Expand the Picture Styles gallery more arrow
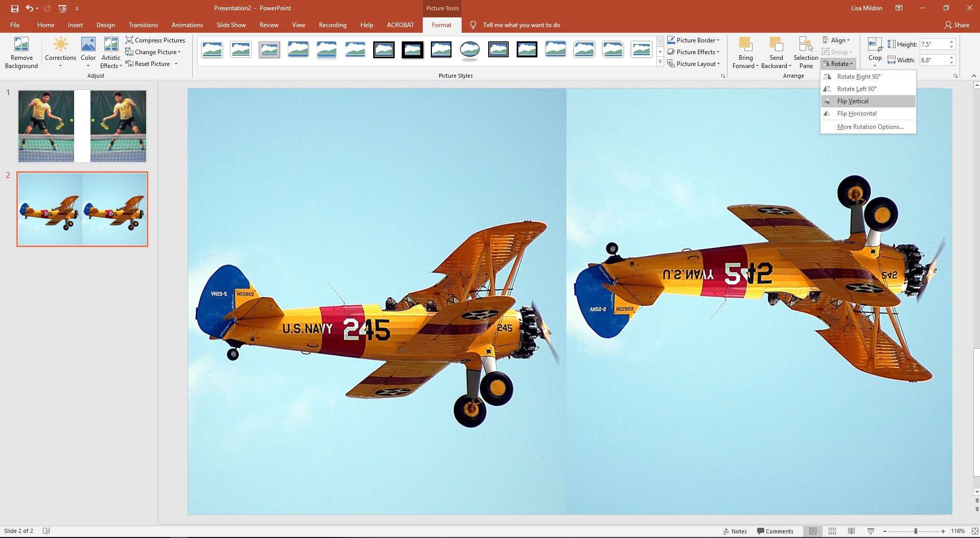 [660, 62]
